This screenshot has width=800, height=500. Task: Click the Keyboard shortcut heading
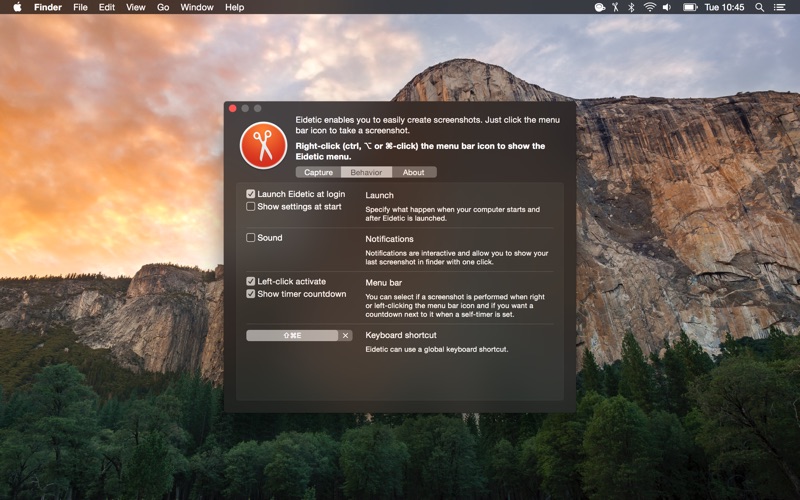coord(401,335)
